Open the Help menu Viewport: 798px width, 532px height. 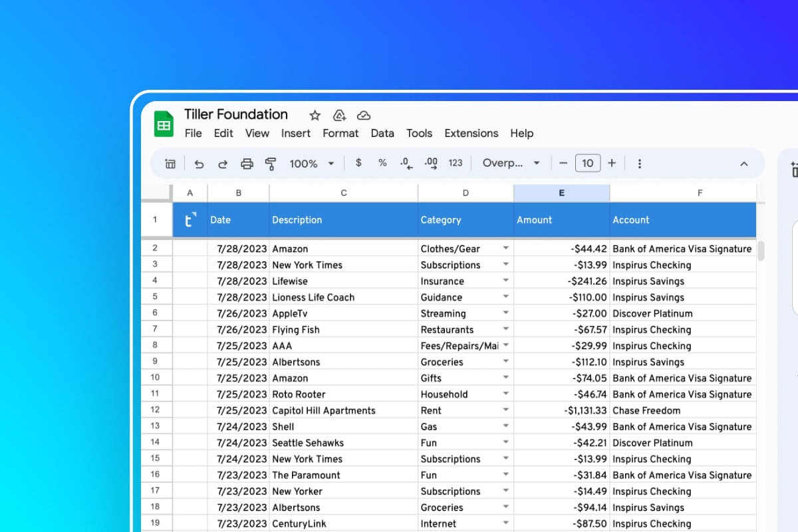[522, 133]
